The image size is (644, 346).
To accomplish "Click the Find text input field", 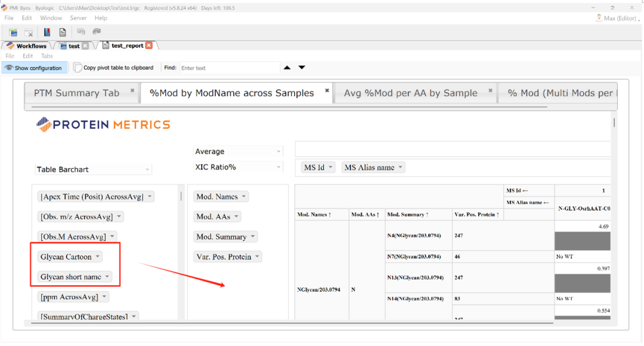I will 229,68.
